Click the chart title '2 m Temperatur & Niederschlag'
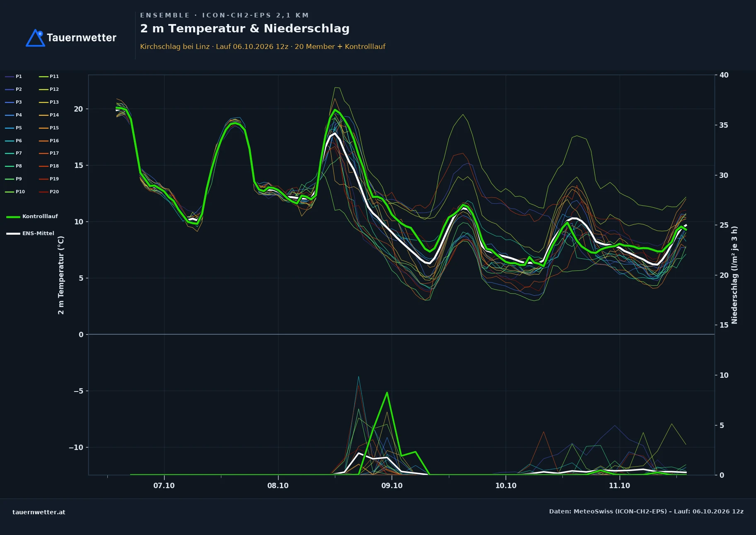The image size is (756, 535). click(245, 29)
